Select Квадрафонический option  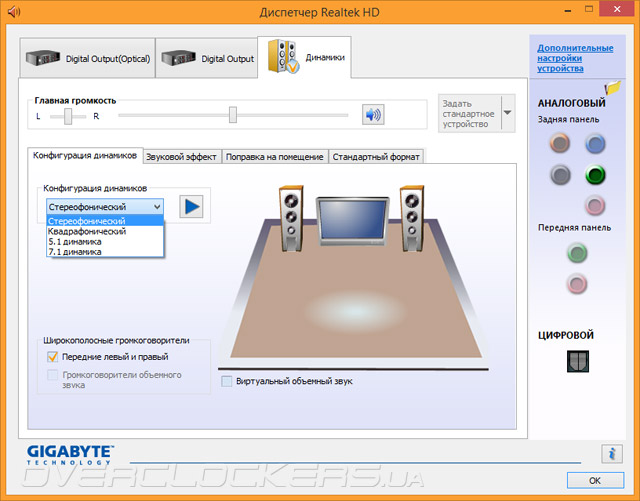[105, 232]
